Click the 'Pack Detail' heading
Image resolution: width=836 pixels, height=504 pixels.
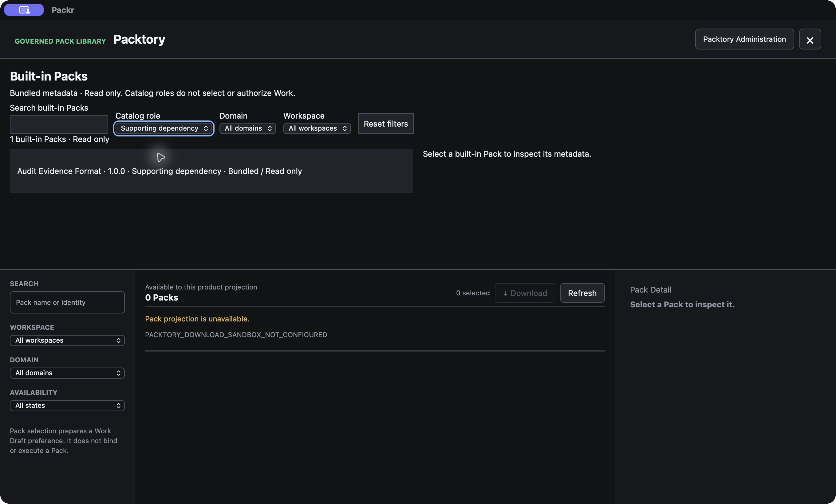[651, 290]
